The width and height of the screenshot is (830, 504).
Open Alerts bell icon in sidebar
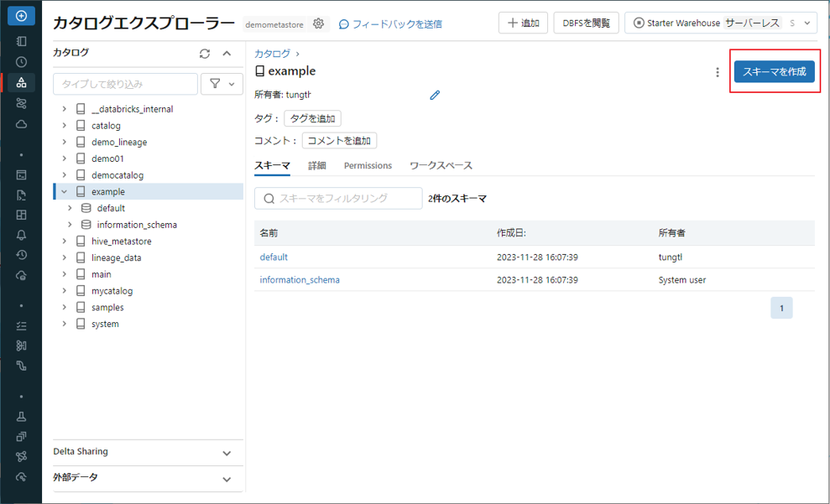coord(21,236)
